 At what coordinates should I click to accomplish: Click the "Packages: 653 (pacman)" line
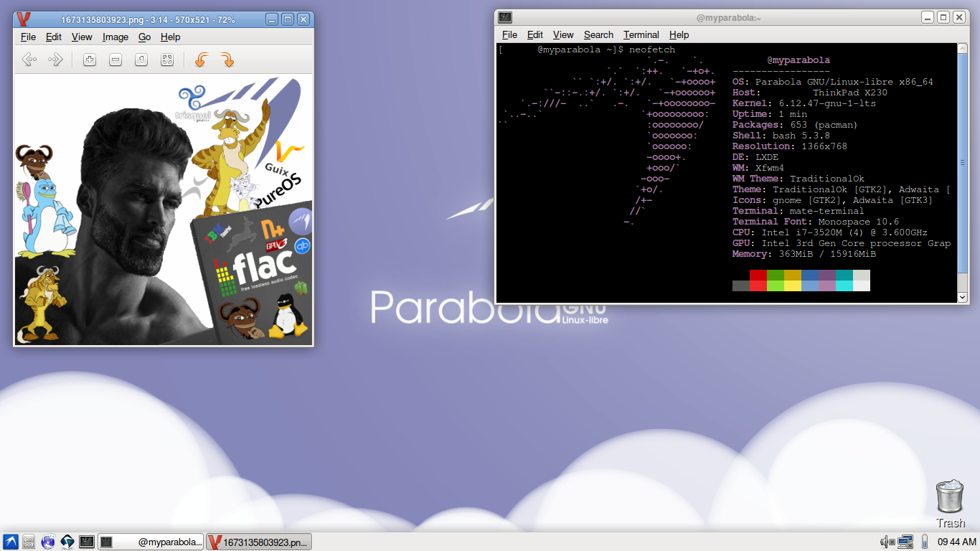click(795, 125)
